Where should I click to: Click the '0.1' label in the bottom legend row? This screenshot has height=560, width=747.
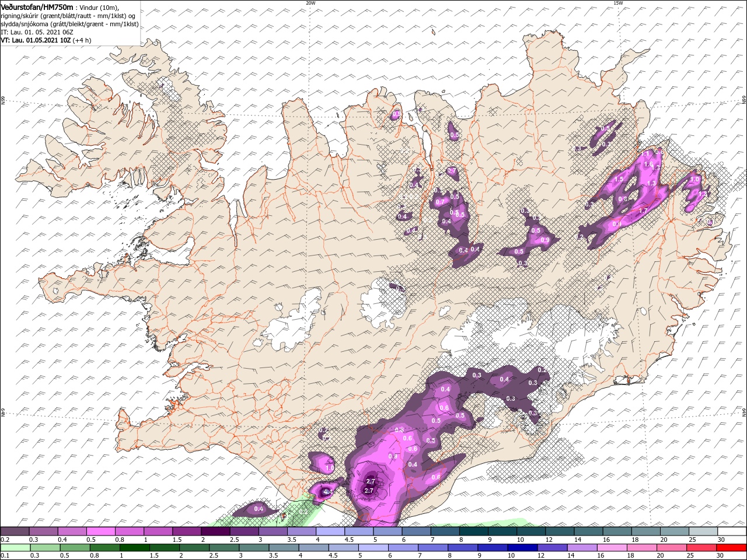[5, 556]
